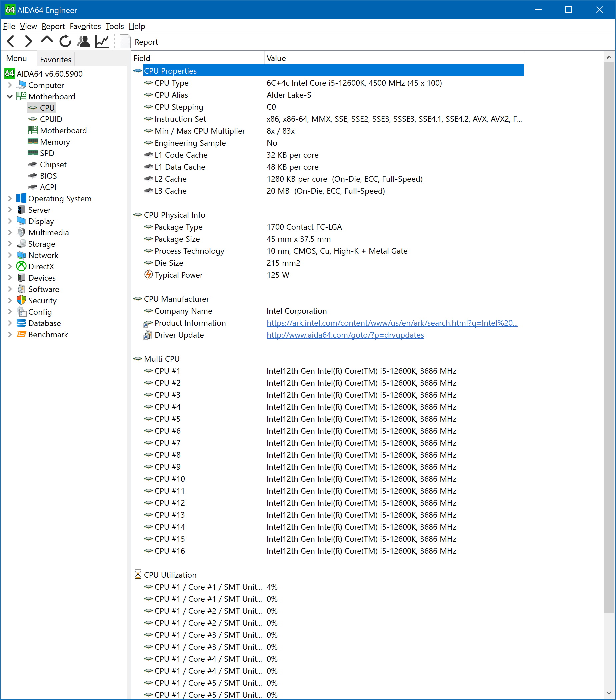Viewport: 616px width, 700px height.
Task: Go up one level with Up arrow
Action: coord(47,40)
